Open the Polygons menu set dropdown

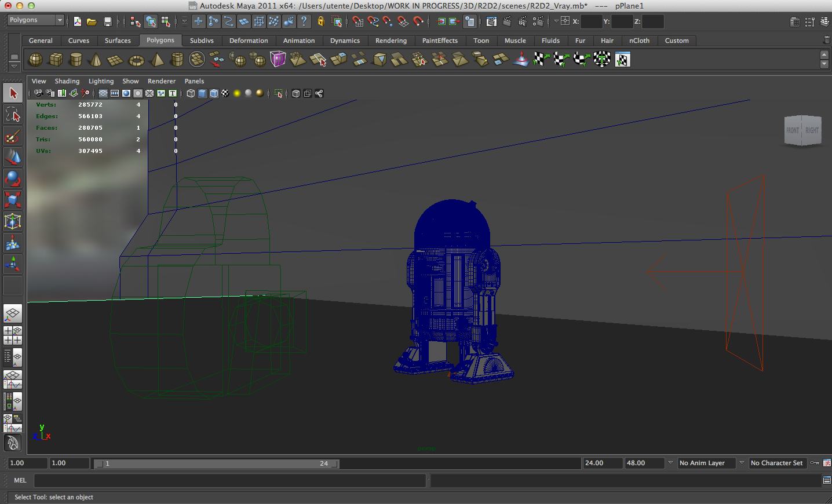[36, 20]
